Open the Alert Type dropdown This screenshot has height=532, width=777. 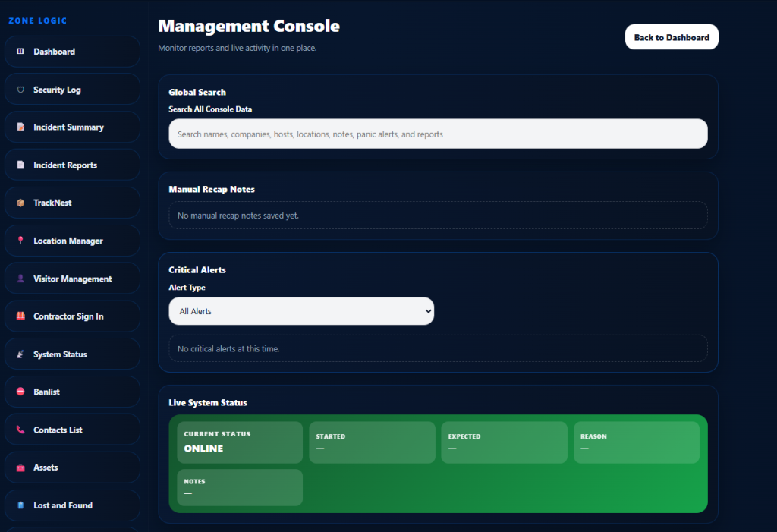click(301, 311)
